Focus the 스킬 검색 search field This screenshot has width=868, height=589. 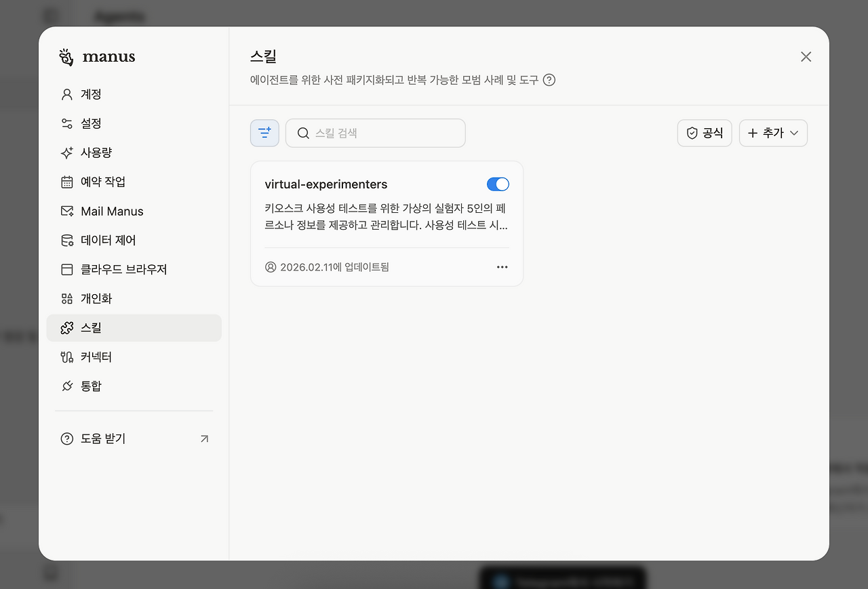(376, 133)
